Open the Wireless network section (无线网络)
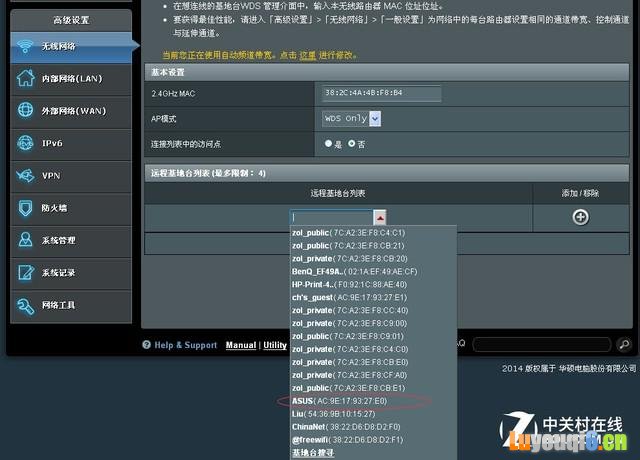Viewport: 640px width, 460px height. click(x=71, y=47)
